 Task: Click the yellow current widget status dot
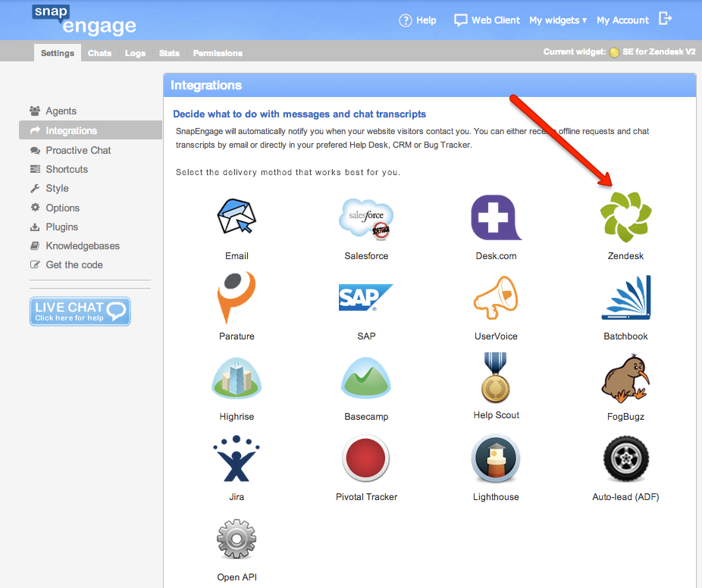[614, 52]
